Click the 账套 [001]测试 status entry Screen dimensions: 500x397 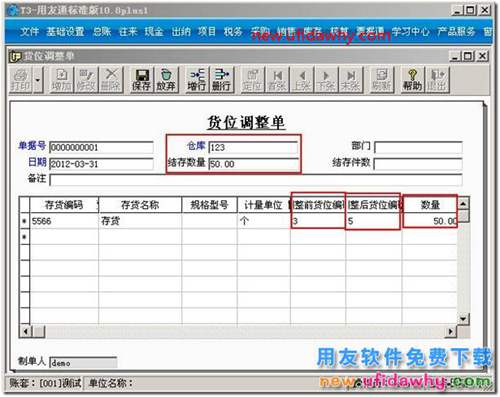tap(45, 384)
